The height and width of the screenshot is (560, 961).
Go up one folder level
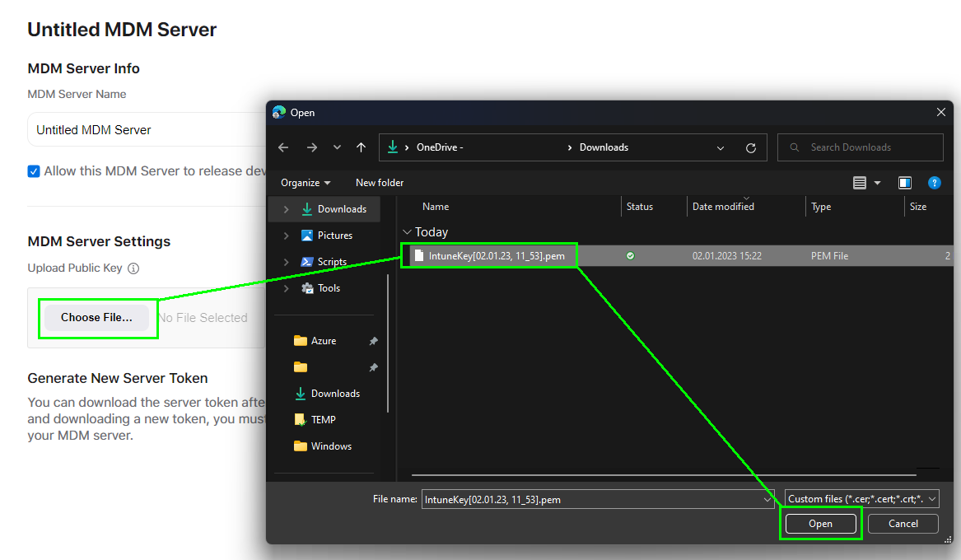click(361, 147)
